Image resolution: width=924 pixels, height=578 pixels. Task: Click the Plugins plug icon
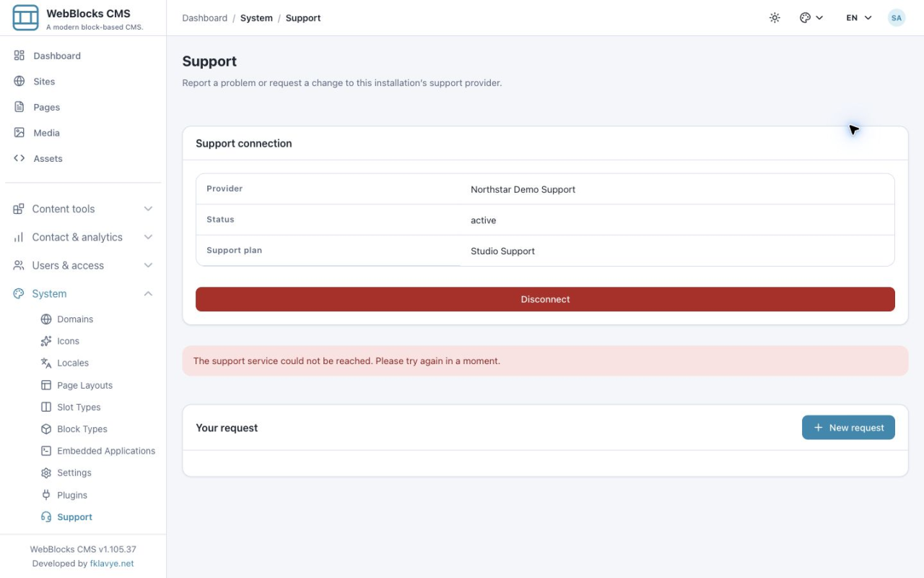(46, 495)
